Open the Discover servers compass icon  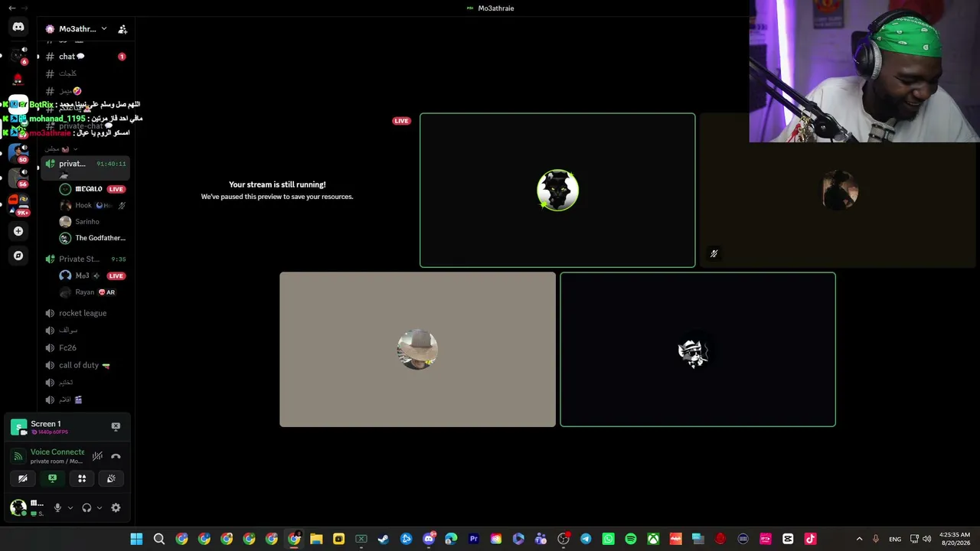coord(18,256)
